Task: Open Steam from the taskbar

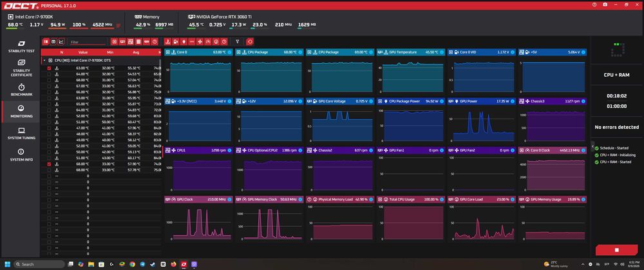Action: coord(153,264)
